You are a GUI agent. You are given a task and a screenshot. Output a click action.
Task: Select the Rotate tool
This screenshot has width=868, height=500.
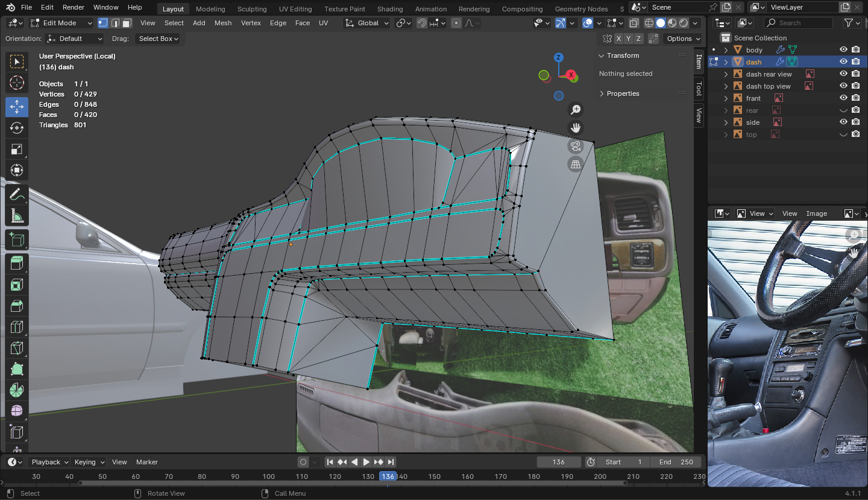(x=17, y=128)
